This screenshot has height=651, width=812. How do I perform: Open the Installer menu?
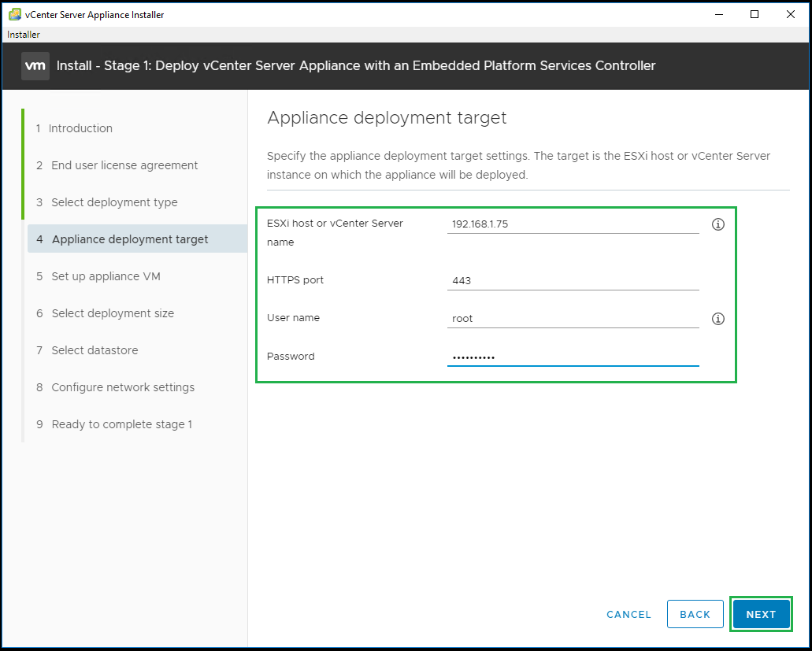pos(24,35)
